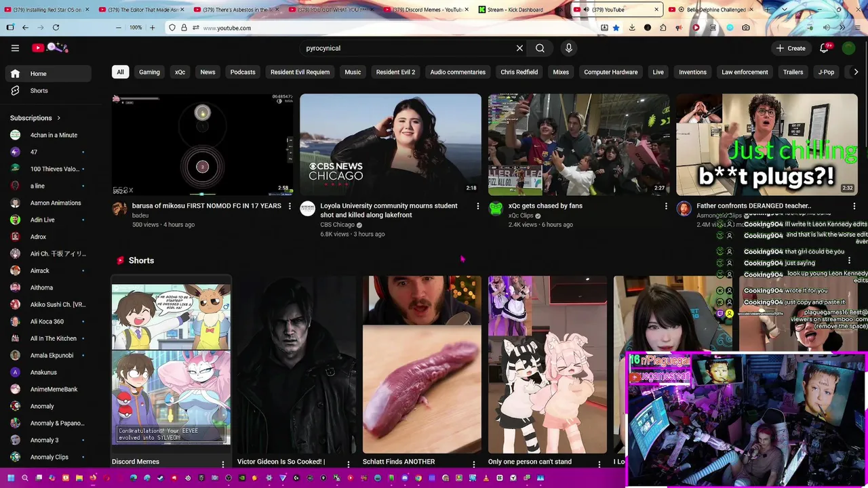The width and height of the screenshot is (868, 488).
Task: Open the Discord Memes Eevee short
Action: point(171,364)
